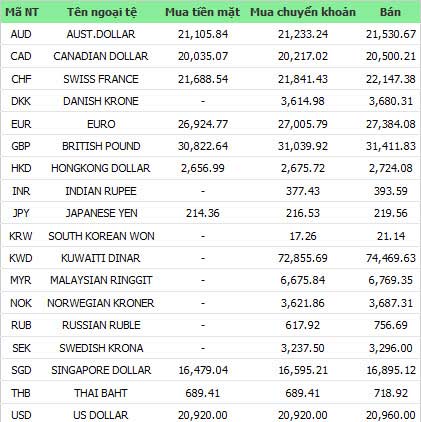
Task: Click the Mua tiền mặt header
Action: click(x=202, y=12)
